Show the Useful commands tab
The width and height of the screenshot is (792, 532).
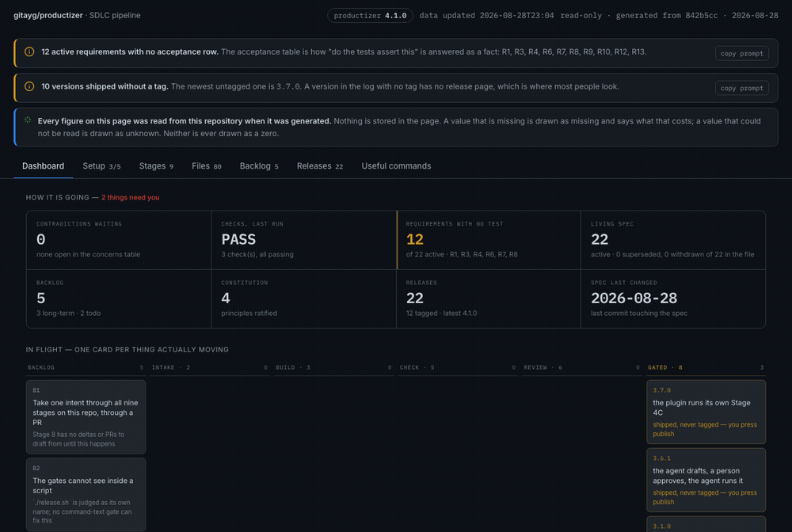coord(396,166)
